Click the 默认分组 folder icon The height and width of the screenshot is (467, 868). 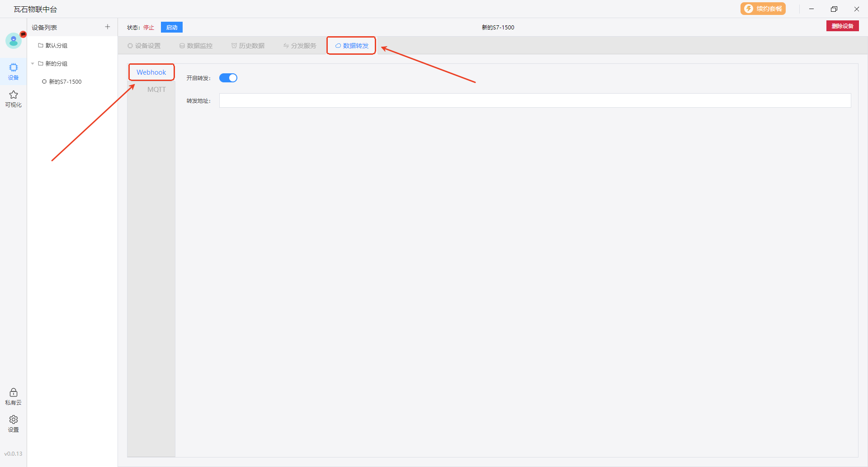click(41, 46)
